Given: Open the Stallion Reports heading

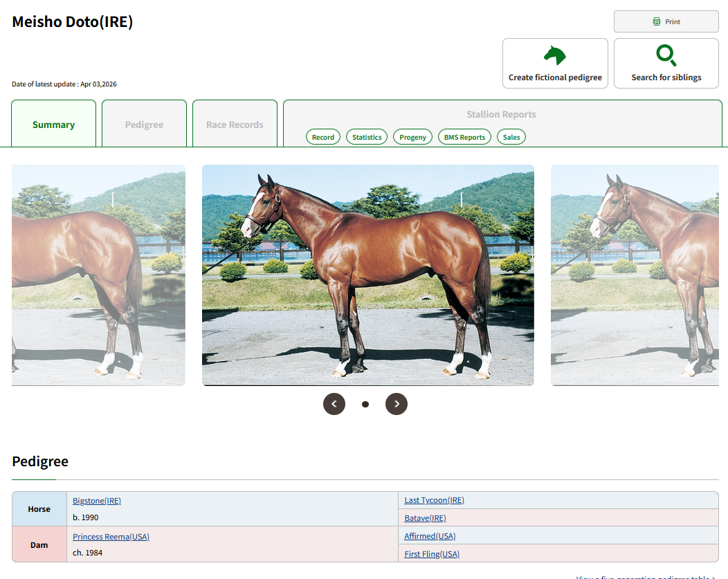Looking at the screenshot, I should click(501, 114).
